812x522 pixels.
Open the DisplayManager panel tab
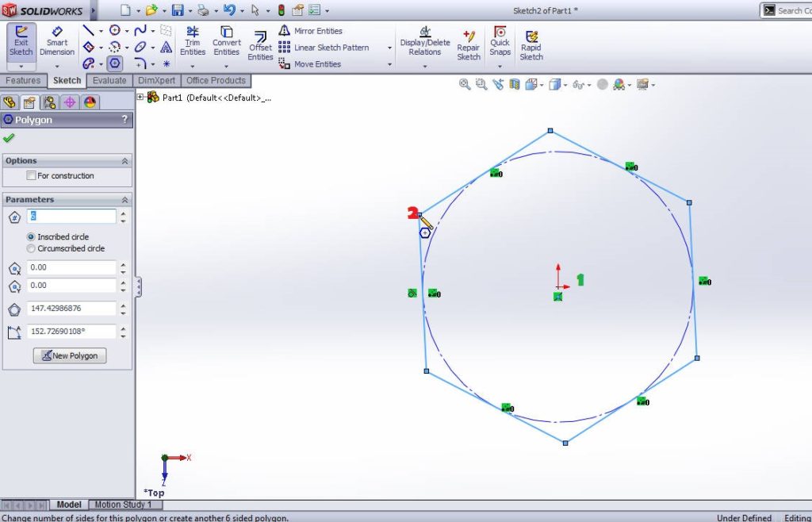click(90, 102)
